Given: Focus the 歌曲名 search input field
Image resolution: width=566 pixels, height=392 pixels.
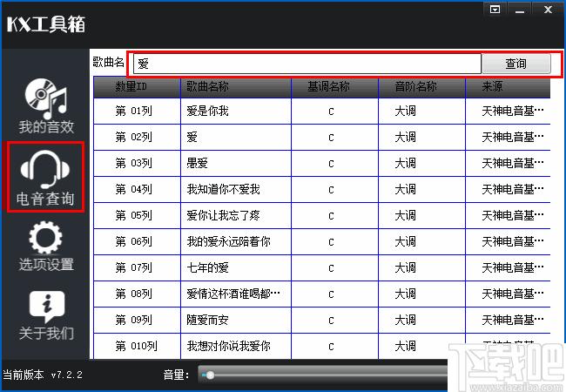Looking at the screenshot, I should (x=307, y=64).
